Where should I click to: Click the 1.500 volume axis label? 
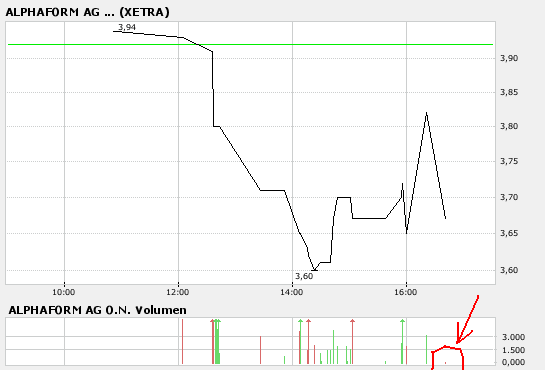point(513,350)
